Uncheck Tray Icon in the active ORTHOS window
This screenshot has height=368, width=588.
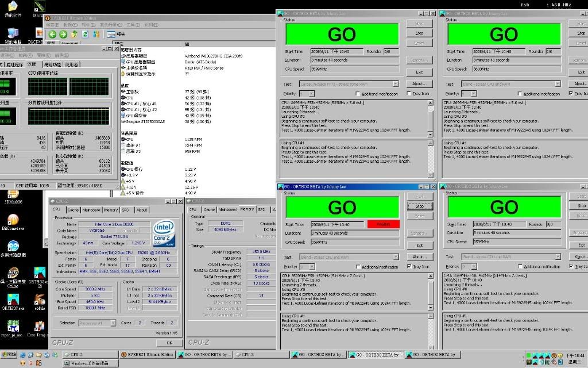point(418,267)
